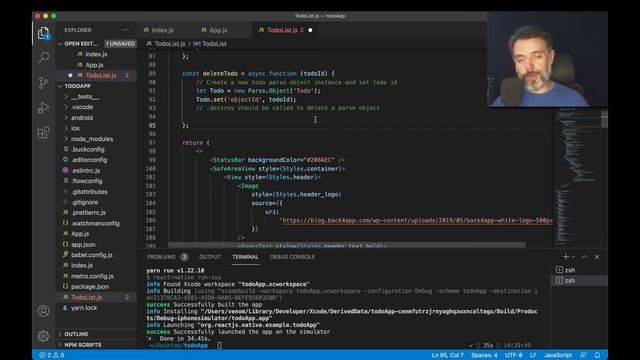Screen dimensions: 640x360
Task: Open the .flowconfig file
Action: click(87, 181)
